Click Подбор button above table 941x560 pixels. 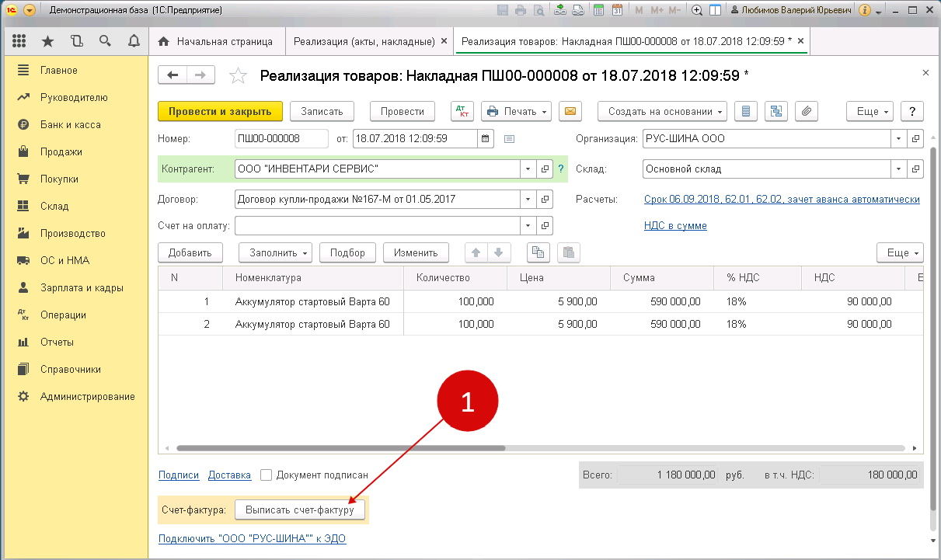pos(347,252)
